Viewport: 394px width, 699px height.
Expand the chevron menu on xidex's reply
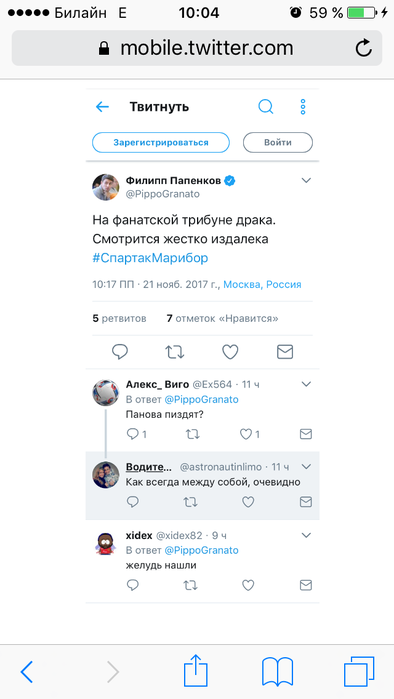306,535
